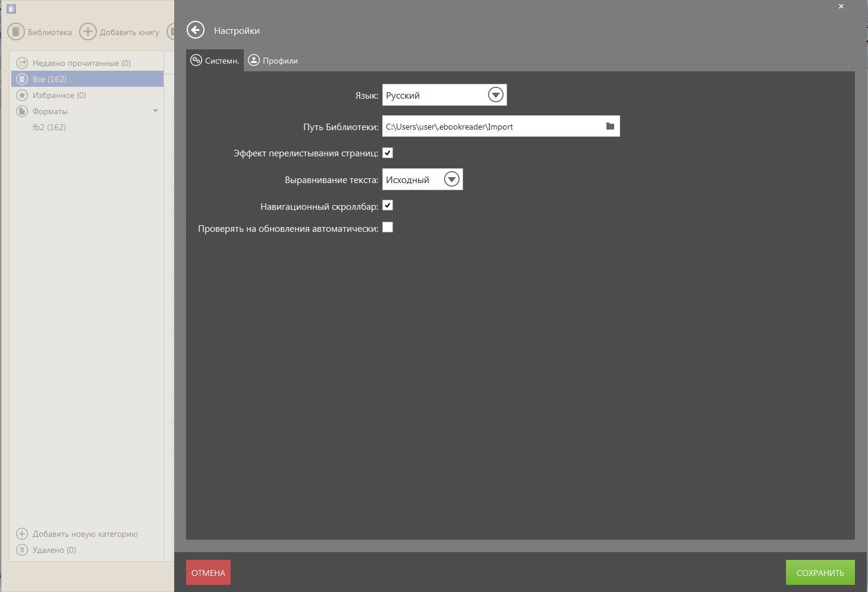Click the Форматы documents icon

point(22,111)
